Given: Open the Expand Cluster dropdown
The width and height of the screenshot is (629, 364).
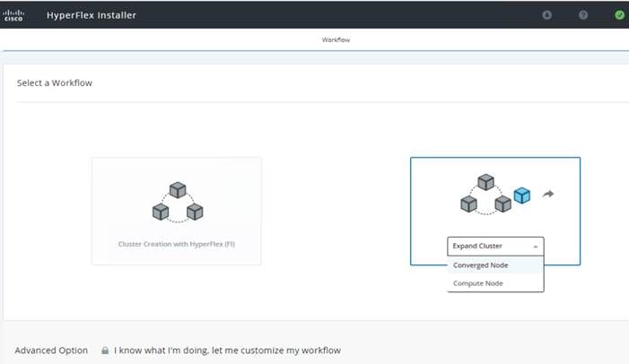Looking at the screenshot, I should click(494, 246).
